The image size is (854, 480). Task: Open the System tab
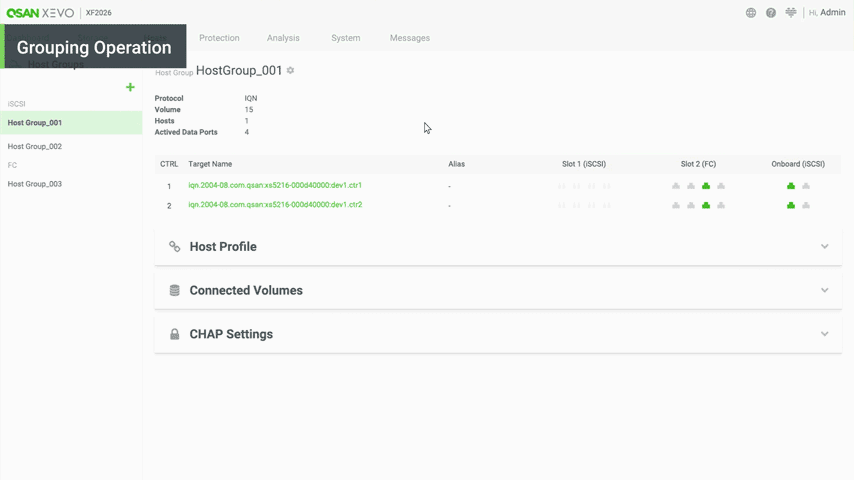[x=345, y=38]
